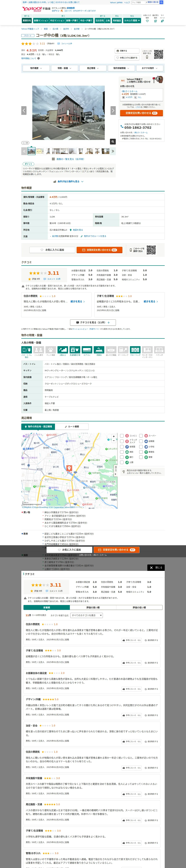
Task: Switch to the ルート検索 map tab
Action: click(x=72, y=427)
